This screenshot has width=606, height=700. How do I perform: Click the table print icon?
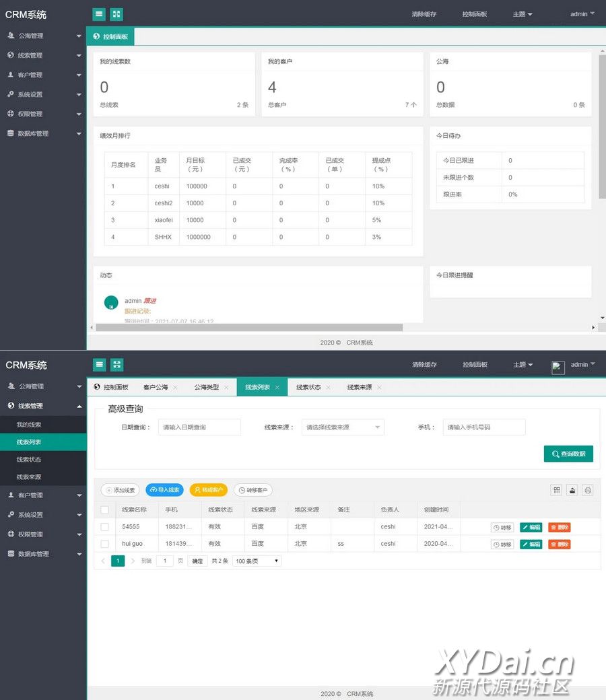[x=588, y=490]
